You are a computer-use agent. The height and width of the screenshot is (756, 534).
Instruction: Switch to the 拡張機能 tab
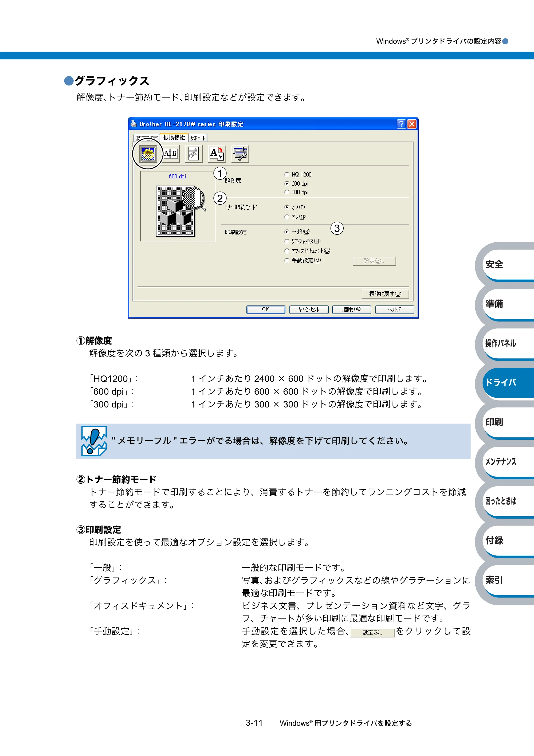(x=174, y=137)
